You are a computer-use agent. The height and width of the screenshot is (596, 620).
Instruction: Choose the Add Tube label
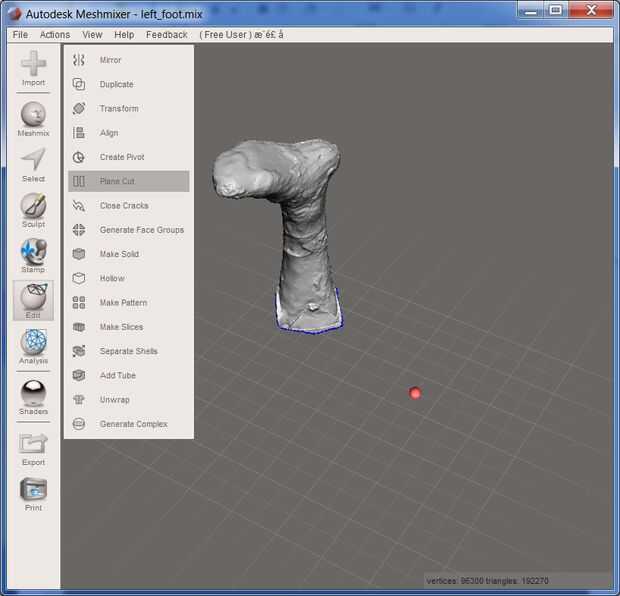point(118,375)
